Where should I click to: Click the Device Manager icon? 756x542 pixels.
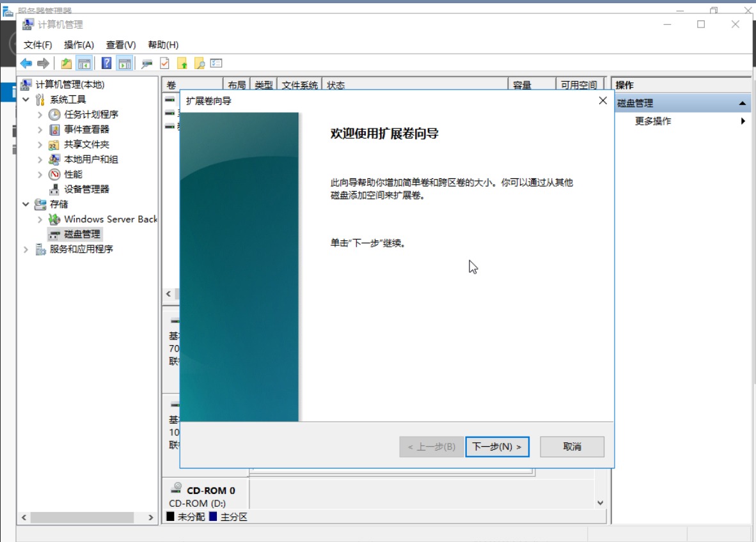[x=54, y=189]
